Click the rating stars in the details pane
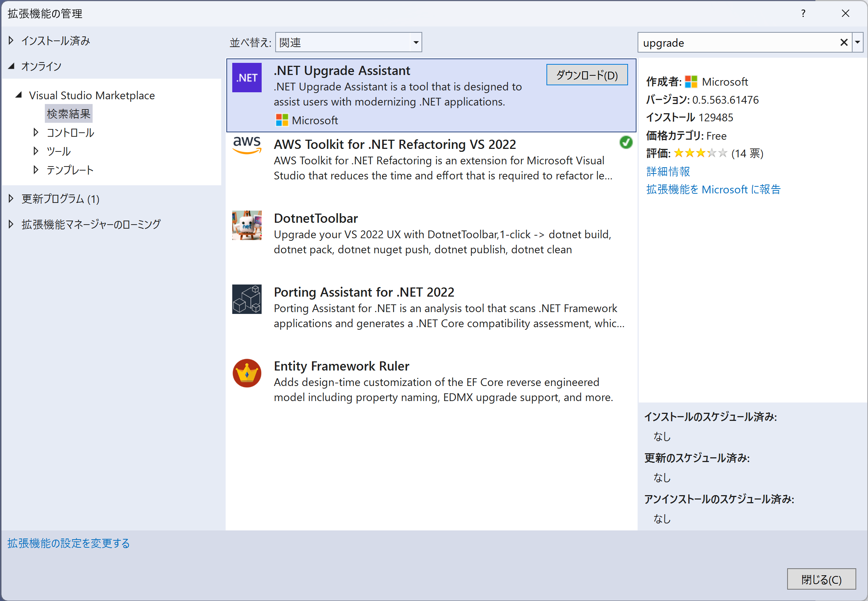 click(700, 153)
